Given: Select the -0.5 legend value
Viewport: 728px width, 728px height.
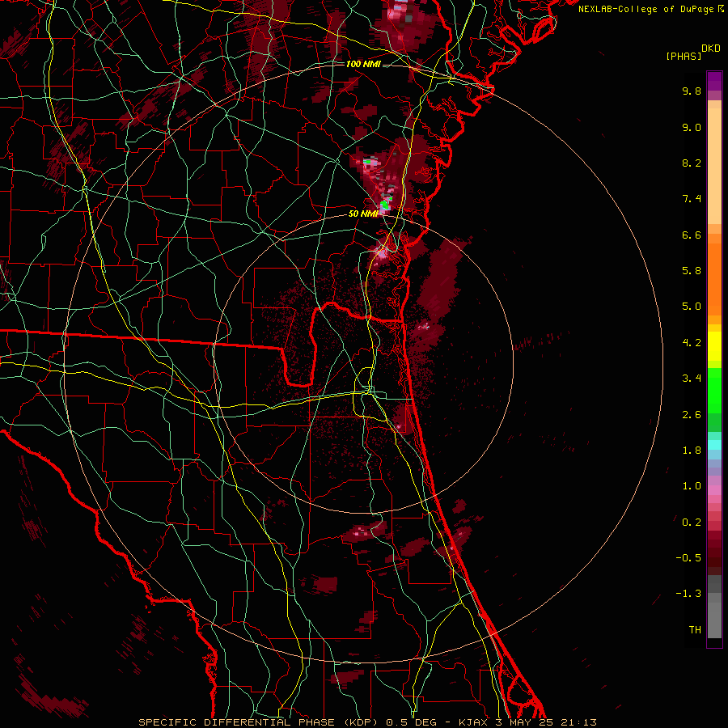Looking at the screenshot, I should (x=688, y=558).
